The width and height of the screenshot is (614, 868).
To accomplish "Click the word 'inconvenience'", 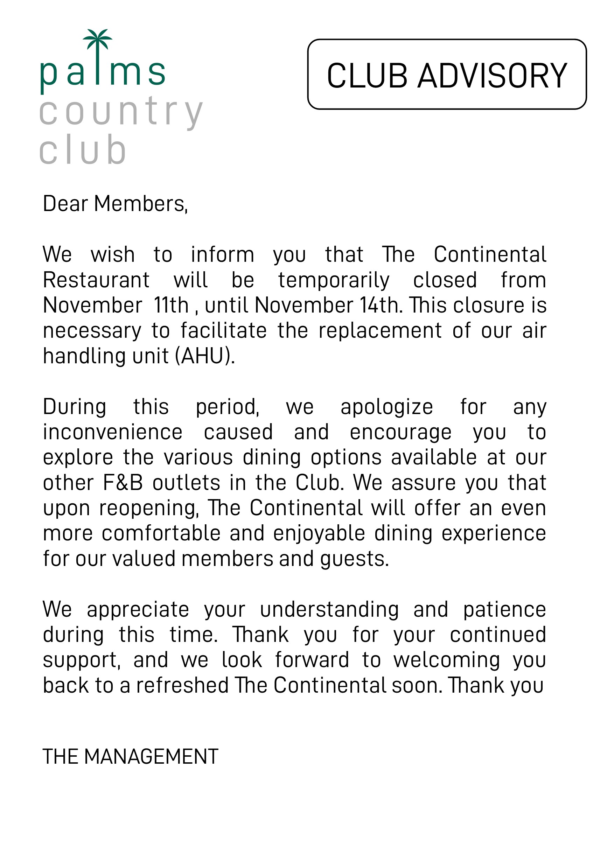I will coord(113,433).
